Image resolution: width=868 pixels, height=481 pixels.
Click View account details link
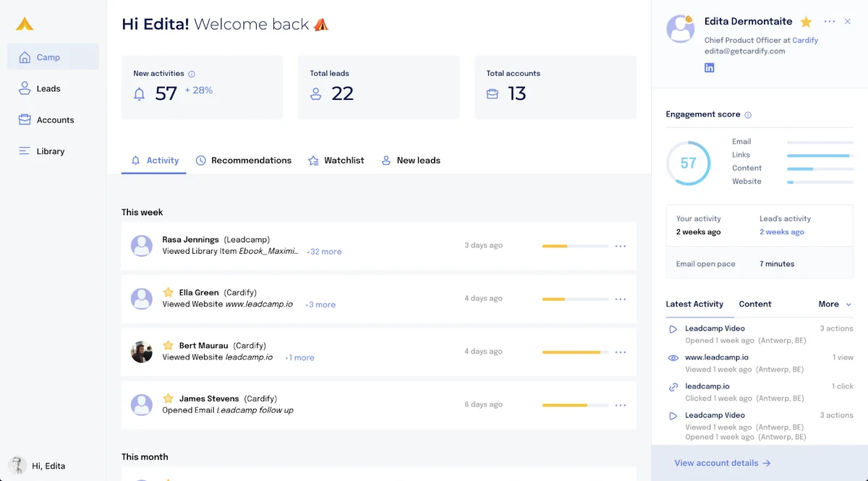(x=723, y=463)
